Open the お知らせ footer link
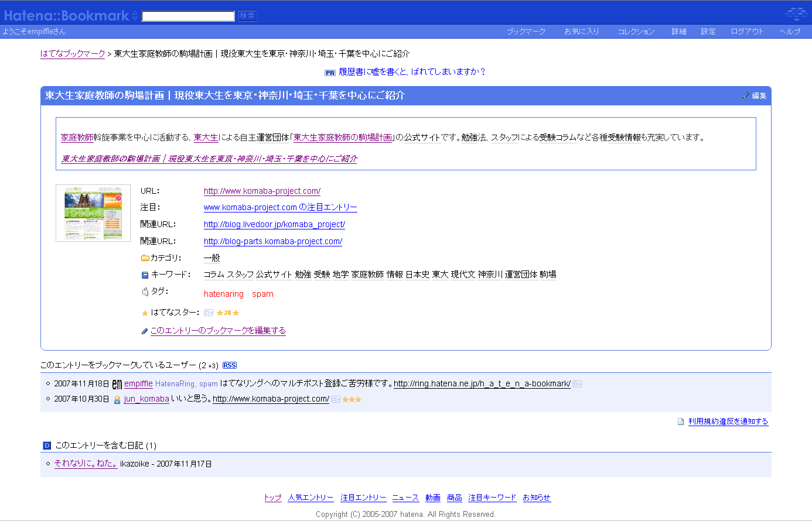The width and height of the screenshot is (812, 521). point(537,498)
